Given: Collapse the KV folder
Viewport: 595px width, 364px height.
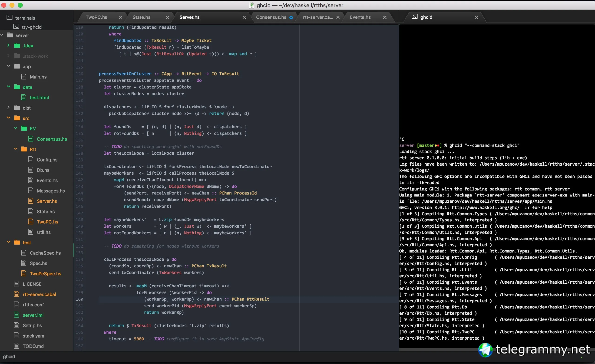Looking at the screenshot, I should 15,128.
